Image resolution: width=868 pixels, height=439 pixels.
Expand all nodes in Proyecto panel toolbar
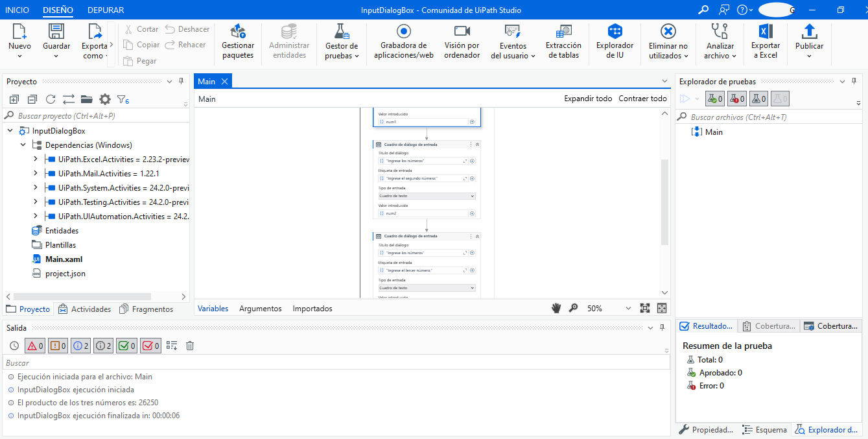pos(14,99)
